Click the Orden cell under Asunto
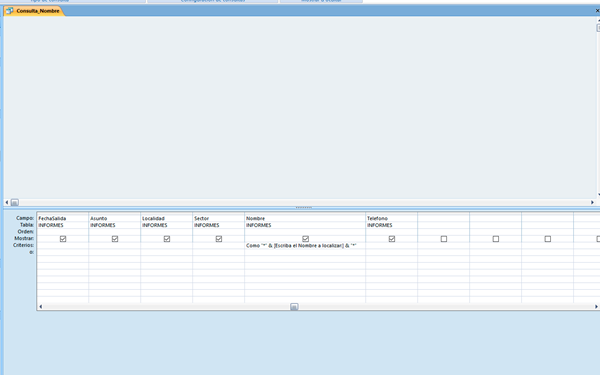 pyautogui.click(x=115, y=232)
